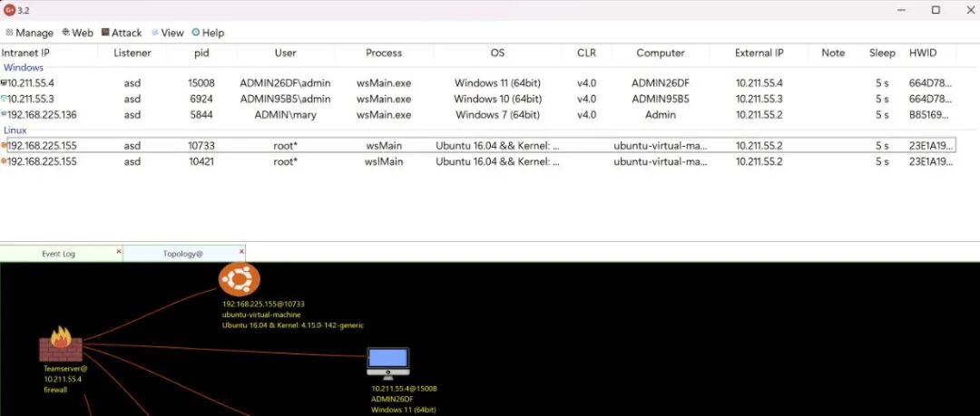Image resolution: width=980 pixels, height=416 pixels.
Task: Click the session icon for 10.211.55.4
Action: click(4, 83)
